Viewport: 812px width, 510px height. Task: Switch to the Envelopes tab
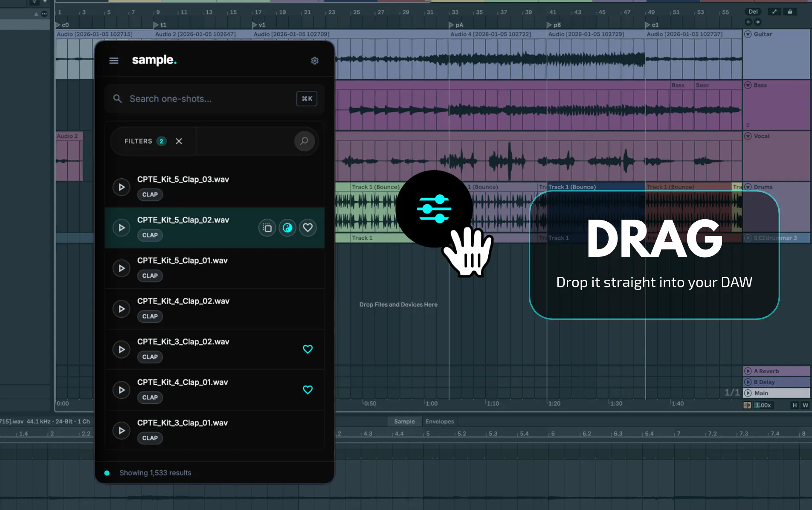440,421
